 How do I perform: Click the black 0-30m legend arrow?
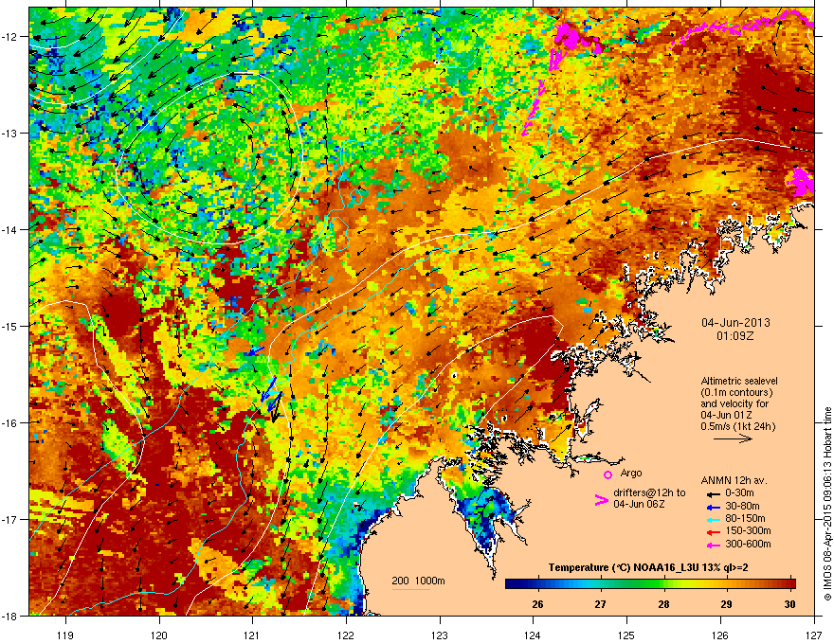[713, 493]
